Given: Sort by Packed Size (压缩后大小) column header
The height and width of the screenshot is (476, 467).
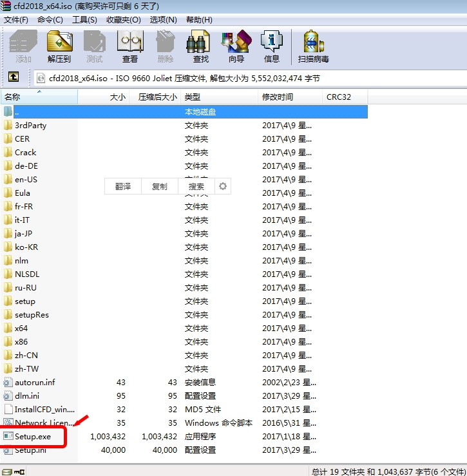Looking at the screenshot, I should coord(155,97).
